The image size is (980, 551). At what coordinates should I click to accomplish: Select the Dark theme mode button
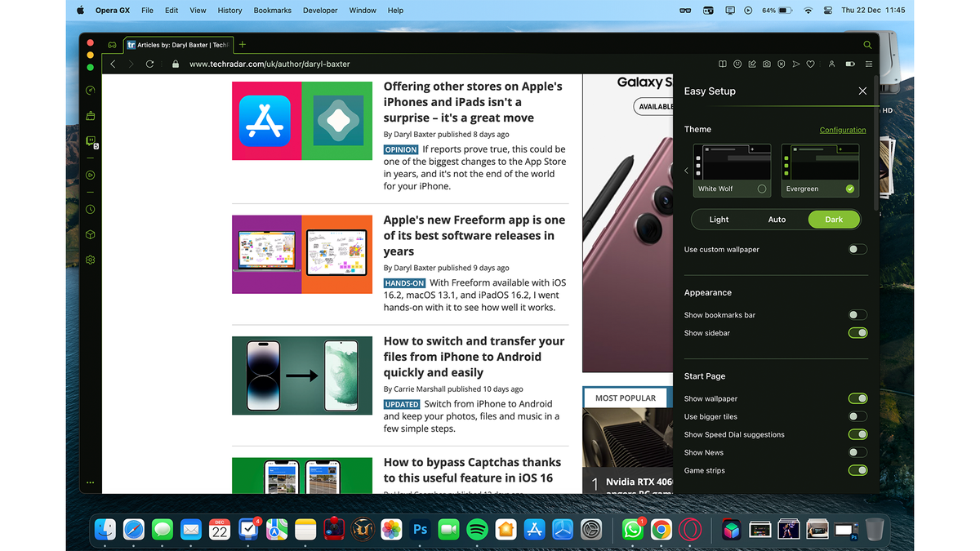click(834, 219)
